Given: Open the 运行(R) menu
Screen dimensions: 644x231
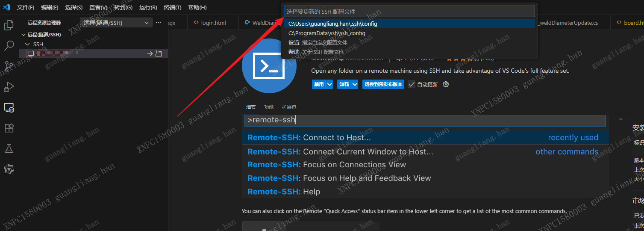Looking at the screenshot, I should [x=148, y=8].
